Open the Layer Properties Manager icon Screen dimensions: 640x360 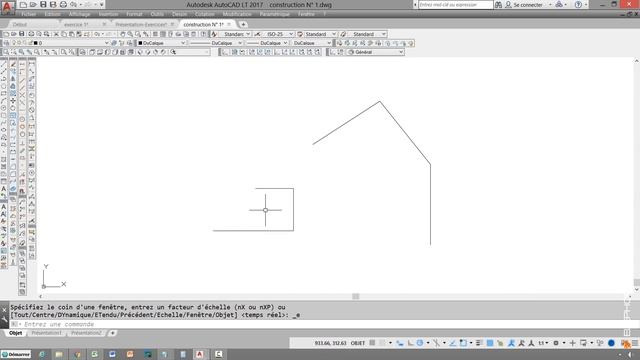point(6,43)
